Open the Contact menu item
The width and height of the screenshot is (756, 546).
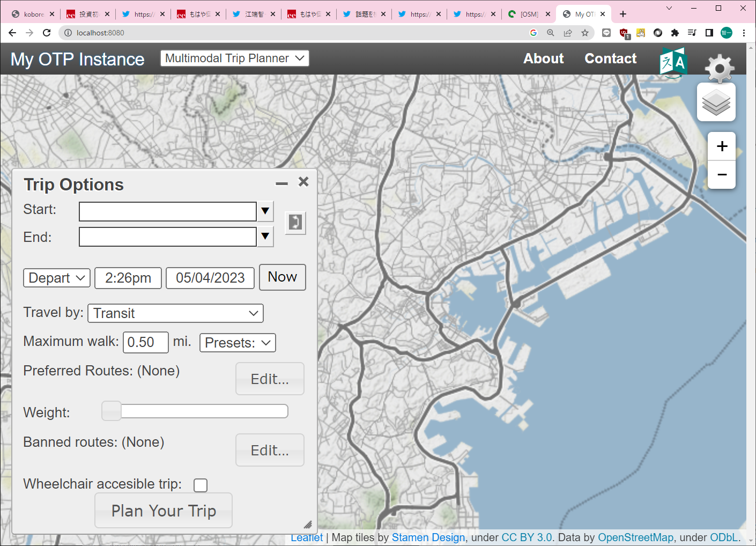click(x=610, y=58)
